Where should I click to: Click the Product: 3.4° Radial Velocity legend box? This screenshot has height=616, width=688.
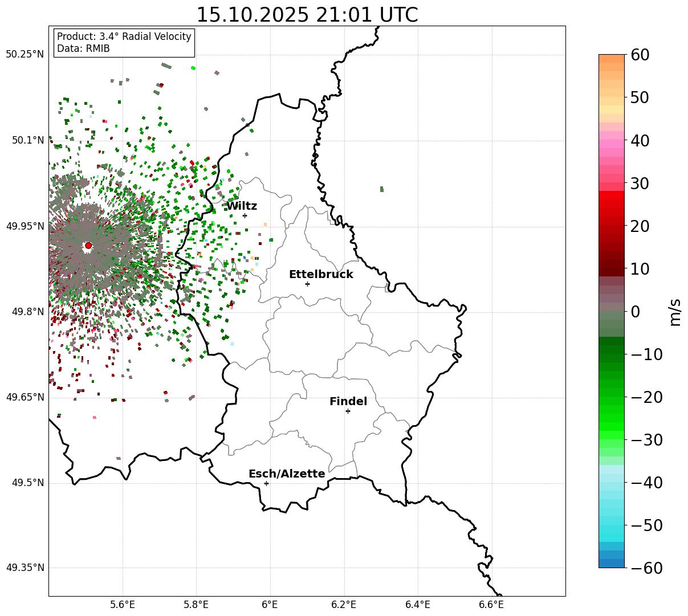[124, 43]
